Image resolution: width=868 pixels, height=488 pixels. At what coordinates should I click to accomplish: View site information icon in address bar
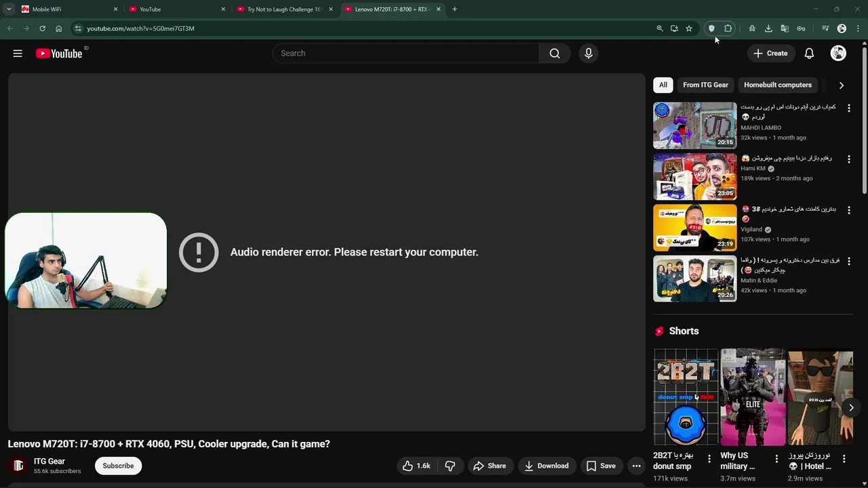tap(78, 28)
